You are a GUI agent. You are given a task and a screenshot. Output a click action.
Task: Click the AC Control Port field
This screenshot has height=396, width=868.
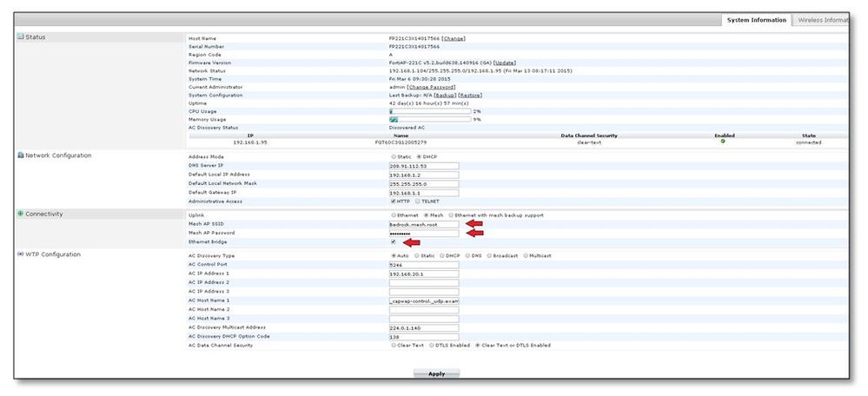tap(424, 265)
